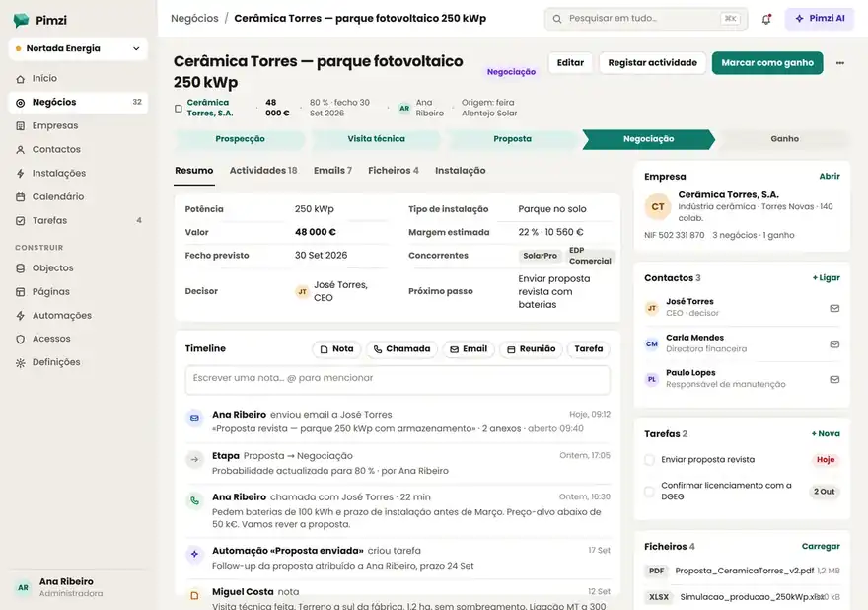Click the Objectos database icon
The image size is (868, 610).
21,268
